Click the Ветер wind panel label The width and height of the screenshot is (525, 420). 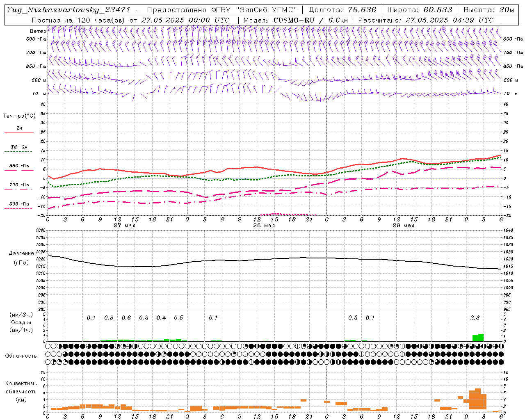point(38,31)
